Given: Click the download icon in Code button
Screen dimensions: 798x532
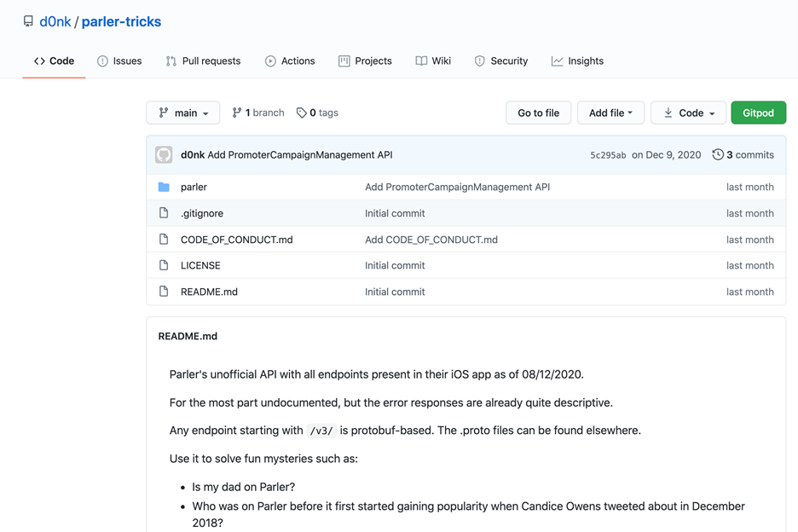Looking at the screenshot, I should [x=668, y=113].
